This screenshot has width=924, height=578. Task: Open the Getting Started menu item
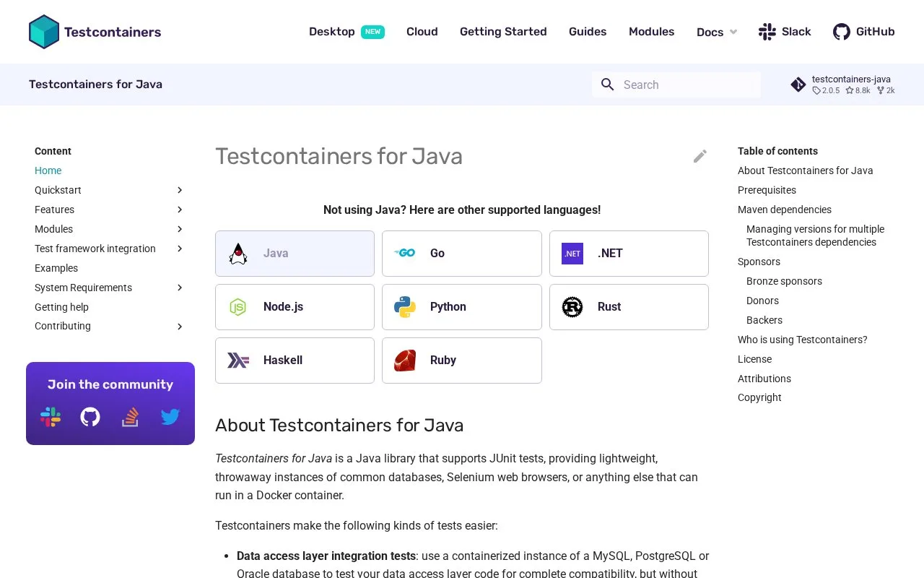coord(503,32)
